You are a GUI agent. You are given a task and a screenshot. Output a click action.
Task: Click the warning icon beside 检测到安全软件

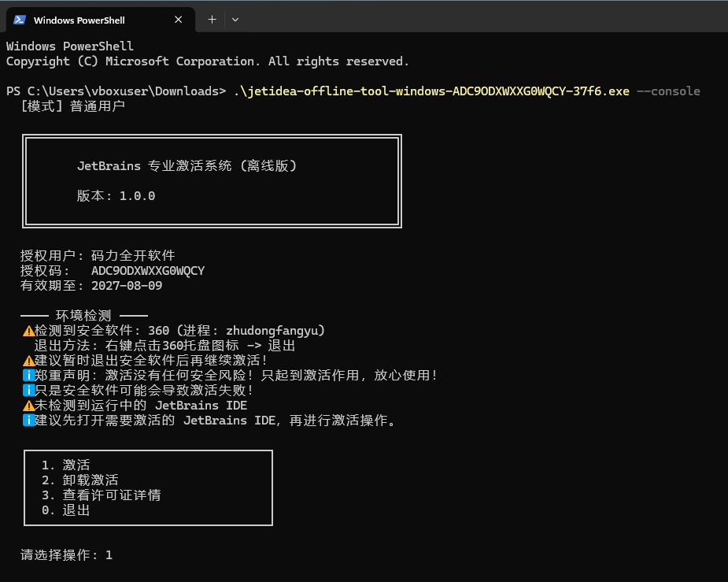tap(28, 331)
